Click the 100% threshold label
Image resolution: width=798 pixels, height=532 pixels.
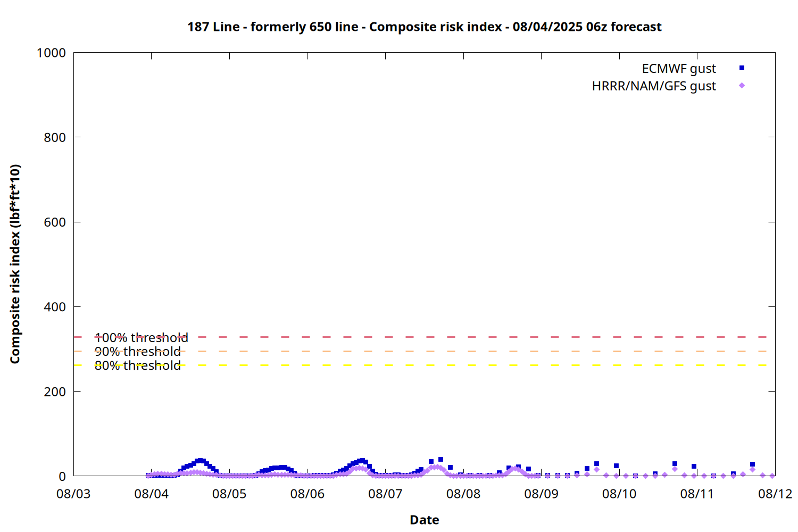click(141, 338)
